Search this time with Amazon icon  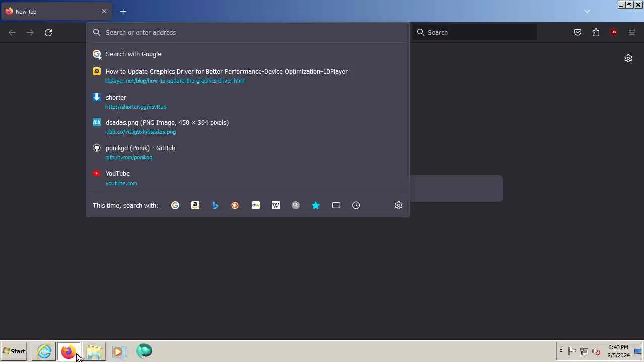tap(195, 205)
